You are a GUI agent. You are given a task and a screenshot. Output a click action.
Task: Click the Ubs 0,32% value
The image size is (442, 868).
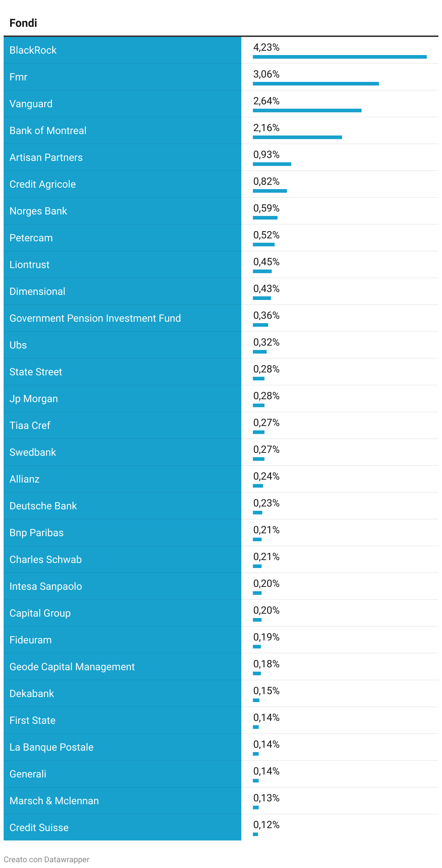click(266, 342)
